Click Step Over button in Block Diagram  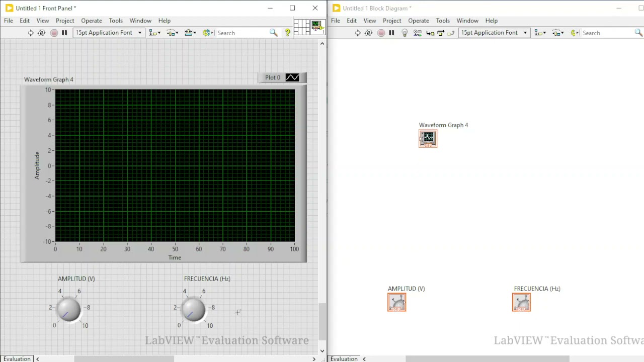pos(441,33)
